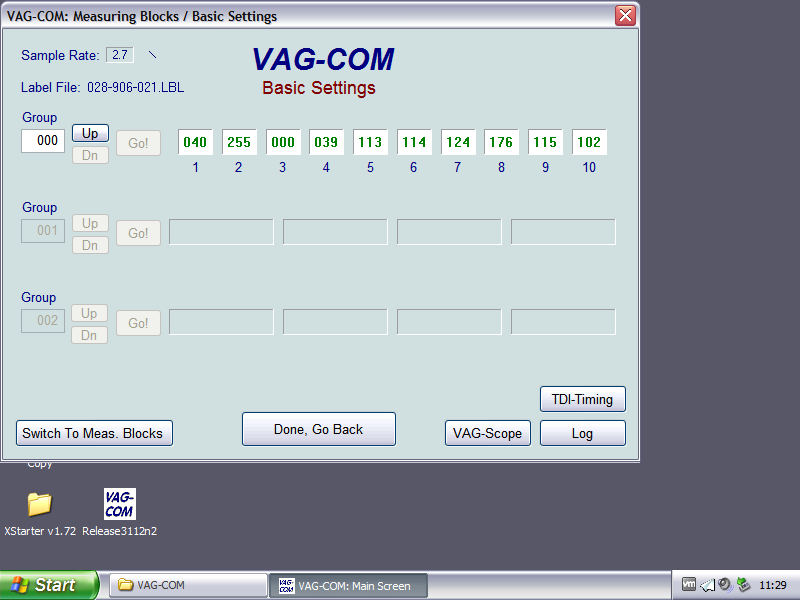The width and height of the screenshot is (800, 600).
Task: Select the value 114 in field 6
Action: pyautogui.click(x=414, y=142)
